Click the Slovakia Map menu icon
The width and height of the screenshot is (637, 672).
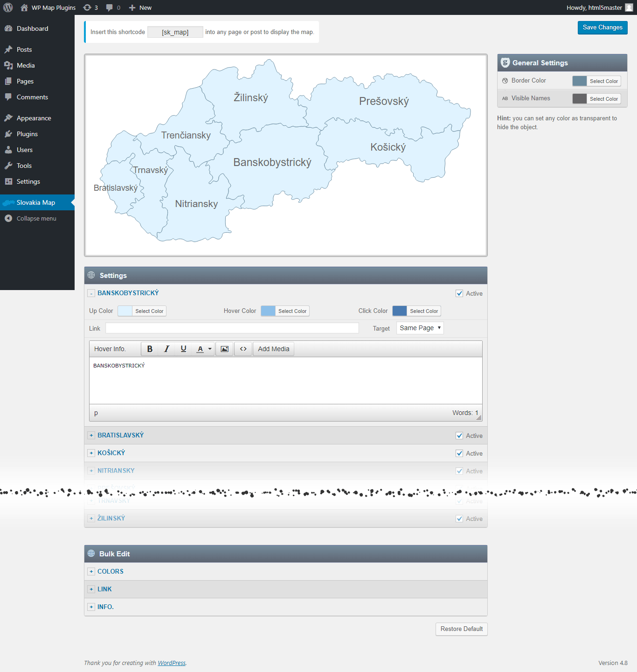click(x=8, y=202)
